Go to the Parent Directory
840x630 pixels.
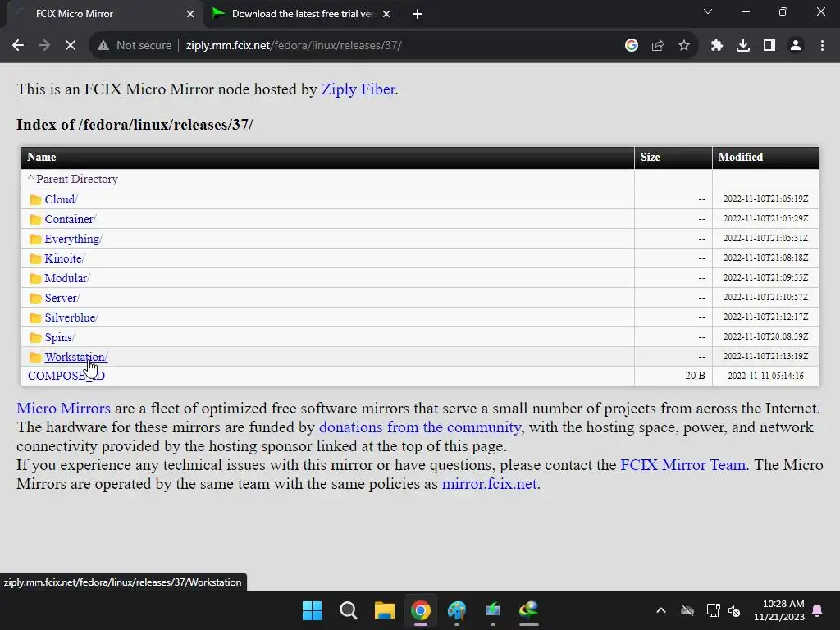click(76, 179)
